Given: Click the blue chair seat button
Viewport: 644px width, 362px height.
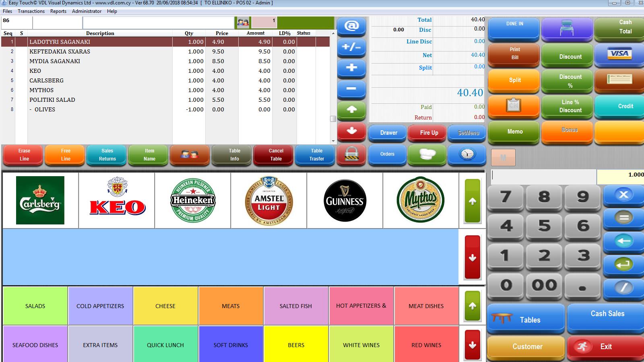Looking at the screenshot, I should pyautogui.click(x=567, y=29).
